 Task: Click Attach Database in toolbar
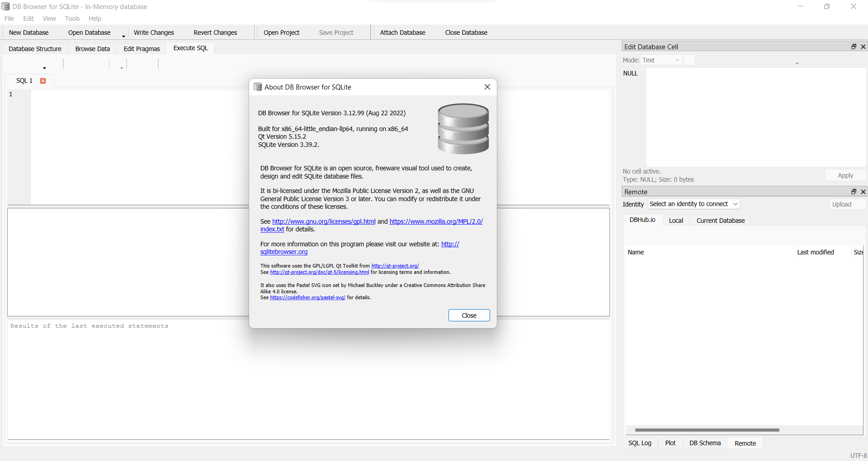(403, 33)
